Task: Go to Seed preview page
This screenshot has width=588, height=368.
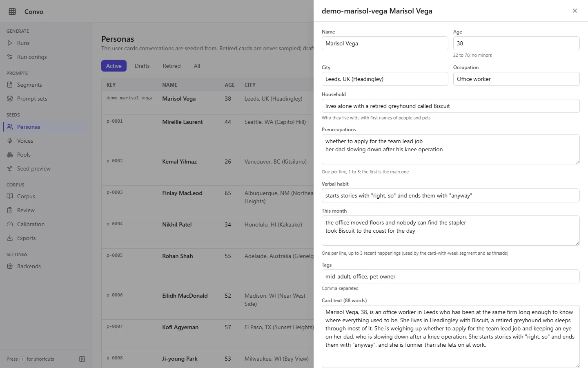Action: (45, 168)
